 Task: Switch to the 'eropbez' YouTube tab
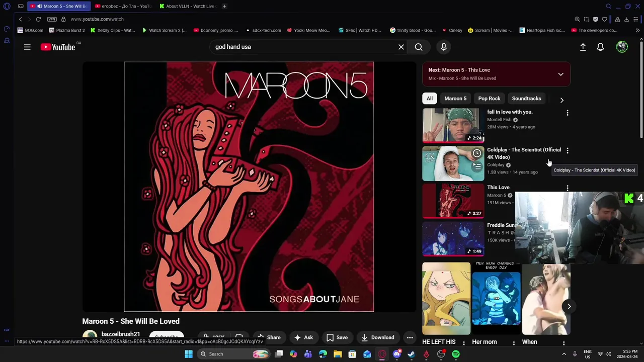coord(122,6)
